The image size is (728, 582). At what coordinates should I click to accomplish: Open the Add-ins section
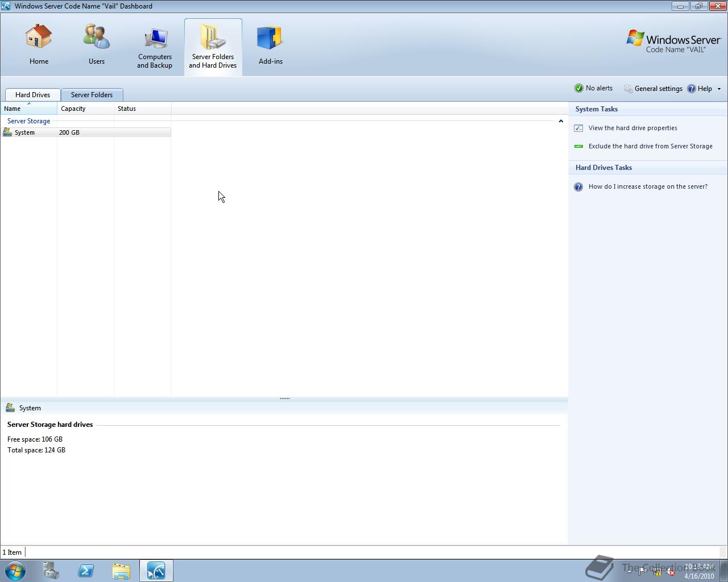tap(271, 47)
